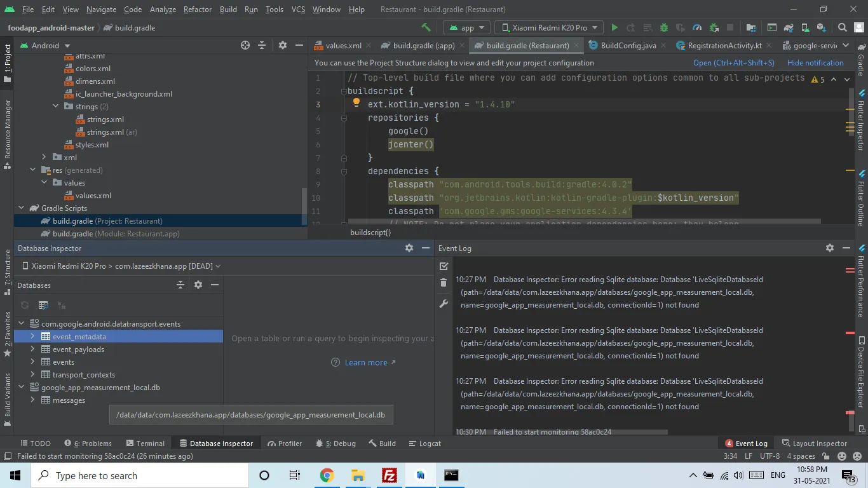Collapse the Gradle Scripts tree node
This screenshot has height=488, width=868.
point(21,208)
